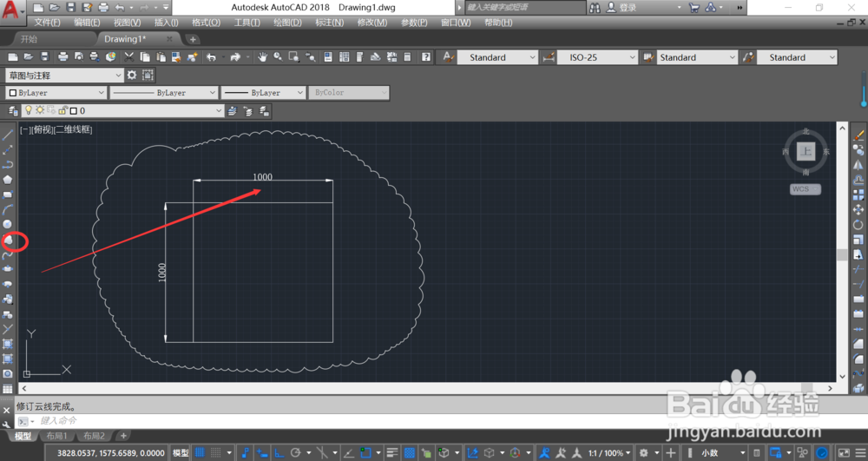This screenshot has width=868, height=461.
Task: Select the Table tool in draw toolbar
Action: (x=8, y=388)
